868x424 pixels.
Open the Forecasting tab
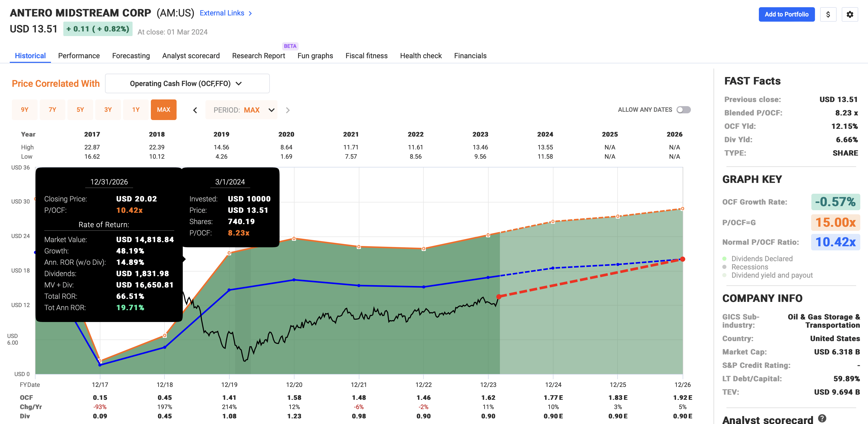131,56
